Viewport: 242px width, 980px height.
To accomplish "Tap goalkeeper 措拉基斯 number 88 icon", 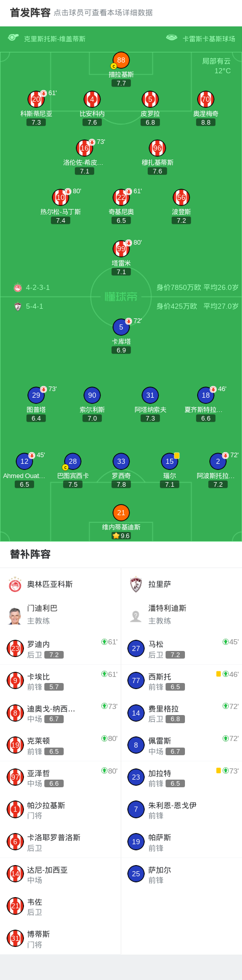I will coord(121,60).
